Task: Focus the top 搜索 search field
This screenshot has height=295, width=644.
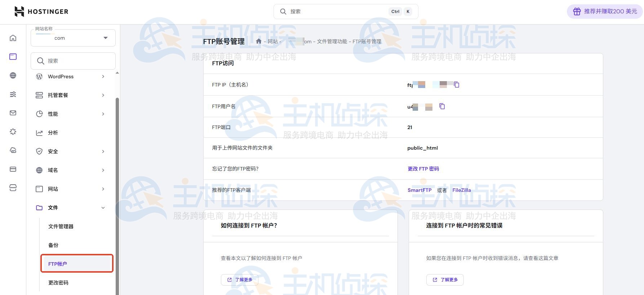Action: point(346,12)
